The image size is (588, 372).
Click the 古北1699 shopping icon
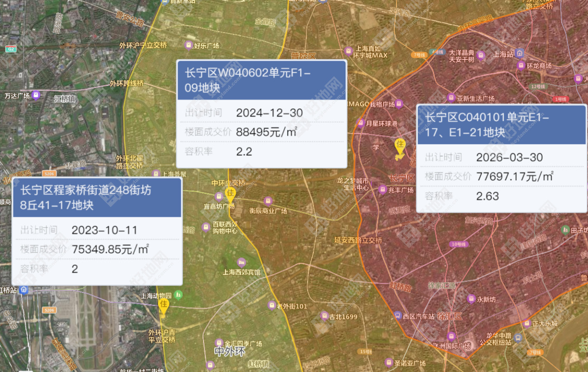[325, 316]
